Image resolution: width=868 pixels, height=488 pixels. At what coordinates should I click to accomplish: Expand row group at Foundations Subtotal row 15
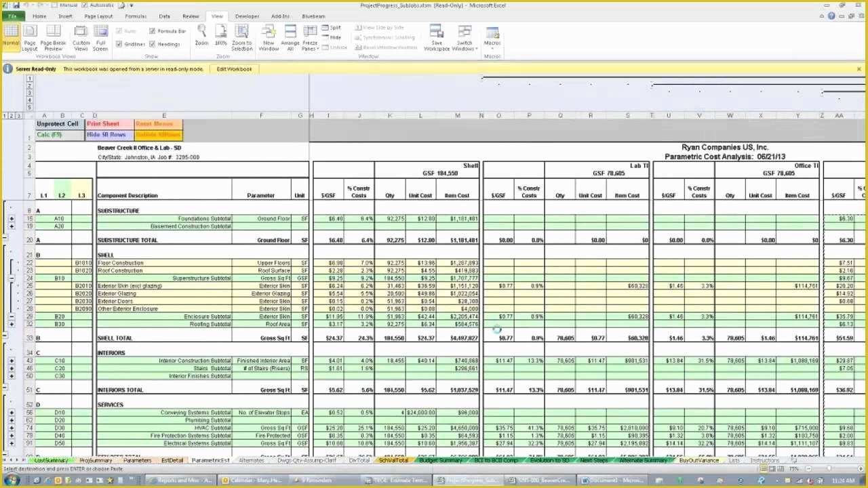12,219
